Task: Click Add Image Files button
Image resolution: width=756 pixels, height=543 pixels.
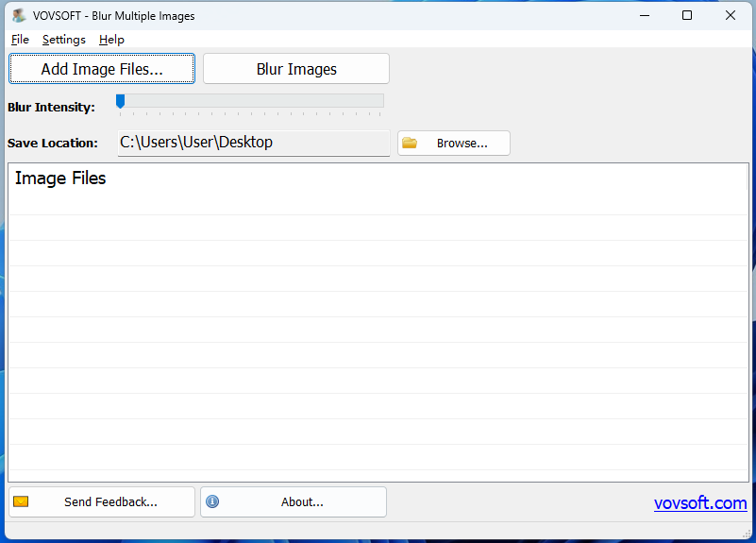Action: coord(102,69)
